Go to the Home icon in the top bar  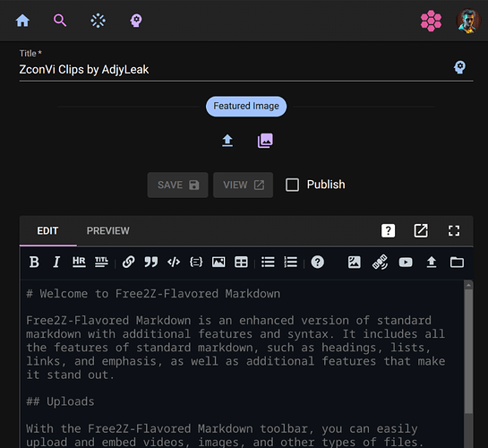coord(22,21)
